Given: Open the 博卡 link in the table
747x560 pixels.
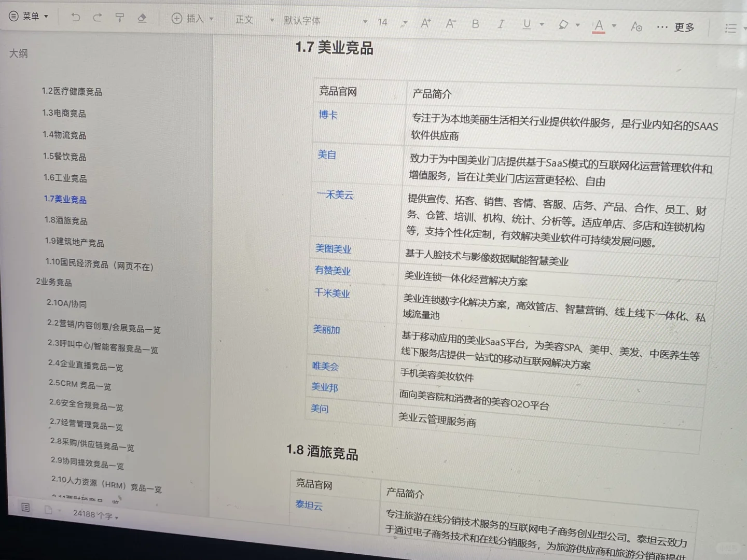Looking at the screenshot, I should pos(327,115).
